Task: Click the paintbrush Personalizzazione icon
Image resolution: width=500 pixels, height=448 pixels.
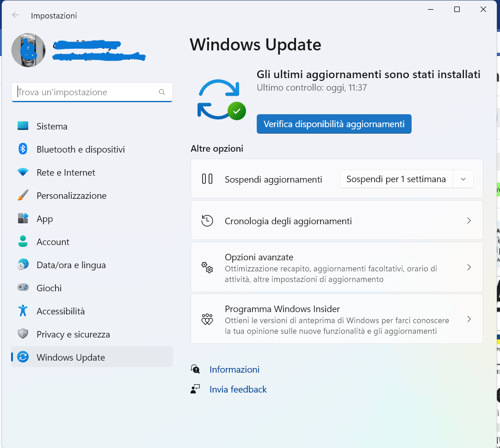Action: pyautogui.click(x=23, y=195)
